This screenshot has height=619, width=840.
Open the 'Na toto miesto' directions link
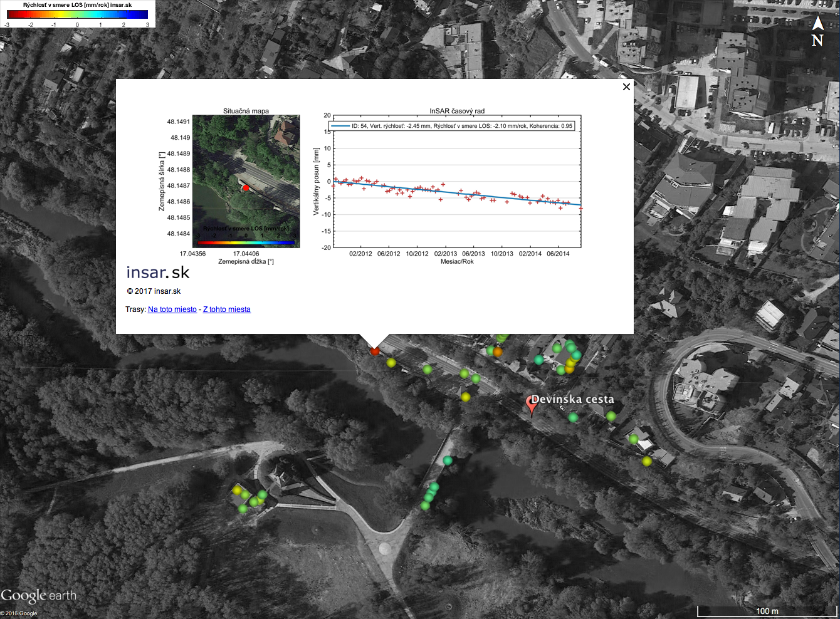pos(172,309)
